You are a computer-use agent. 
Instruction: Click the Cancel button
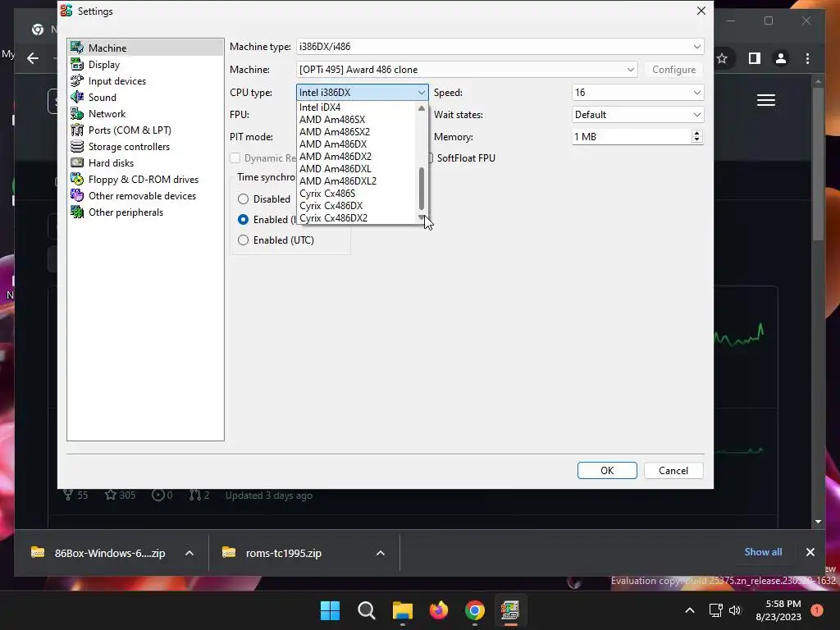pos(673,470)
